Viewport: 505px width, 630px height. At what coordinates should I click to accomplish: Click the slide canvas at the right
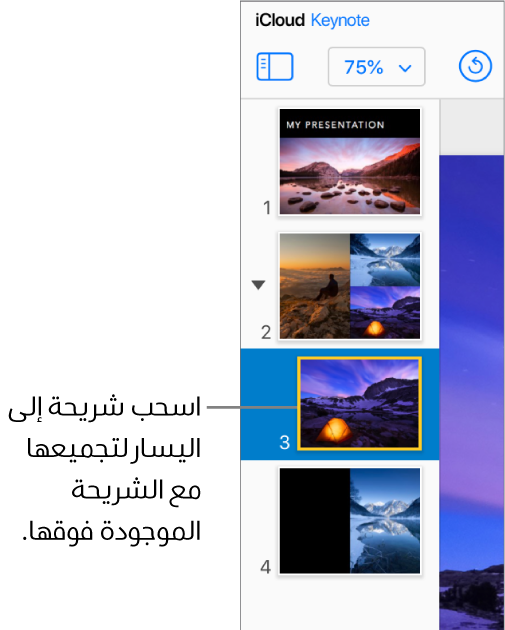coord(472,392)
